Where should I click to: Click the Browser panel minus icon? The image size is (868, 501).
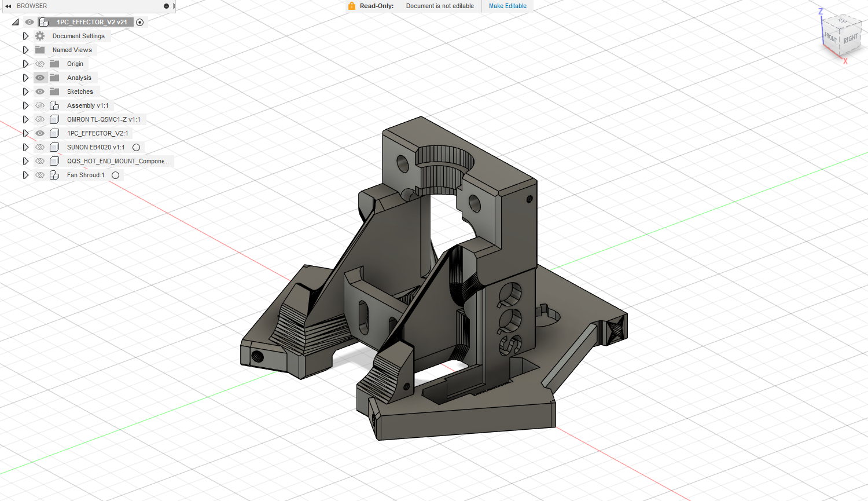(167, 6)
